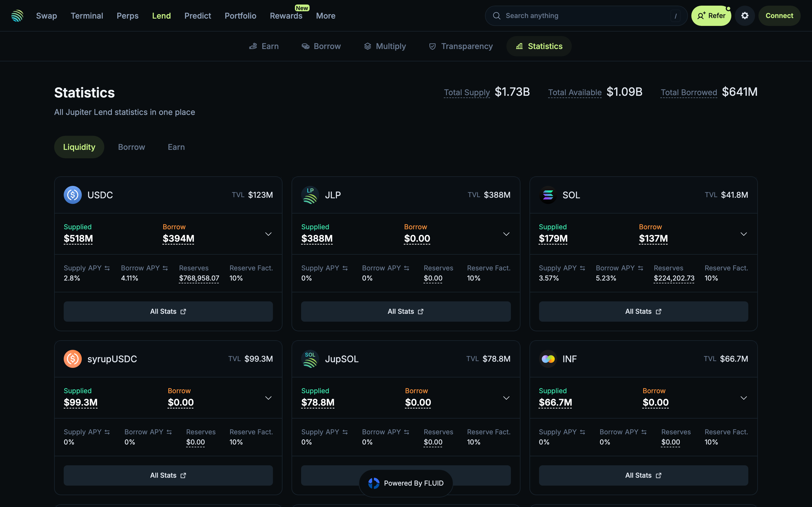
Task: Click the Multiply layers icon
Action: pos(367,46)
